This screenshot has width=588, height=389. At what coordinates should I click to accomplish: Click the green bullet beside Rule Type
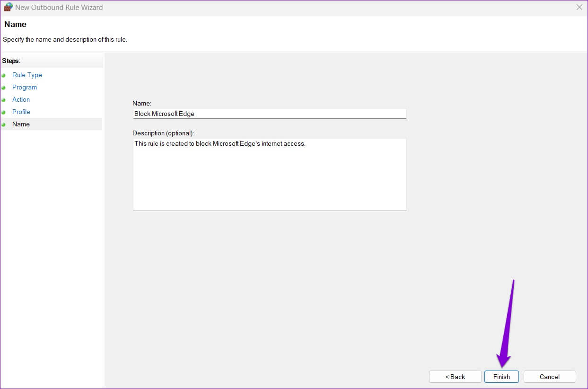[4, 75]
